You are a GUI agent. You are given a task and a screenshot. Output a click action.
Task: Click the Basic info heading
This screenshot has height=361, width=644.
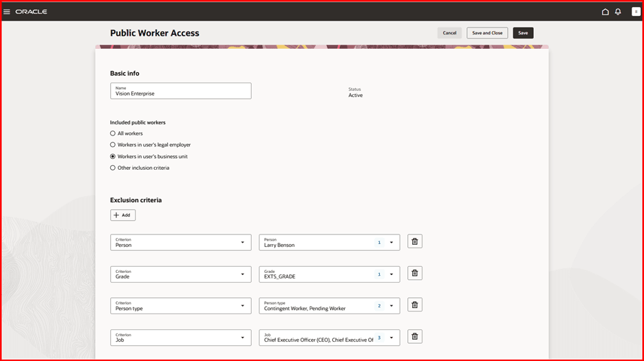(125, 73)
